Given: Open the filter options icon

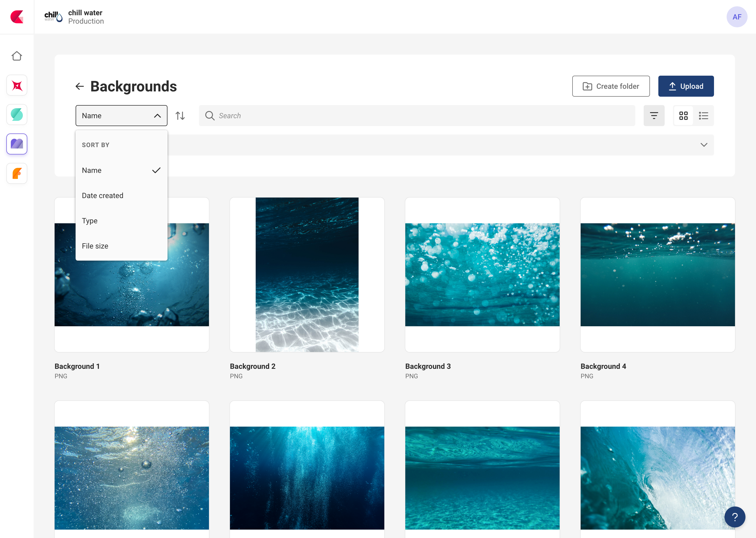Looking at the screenshot, I should 654,116.
